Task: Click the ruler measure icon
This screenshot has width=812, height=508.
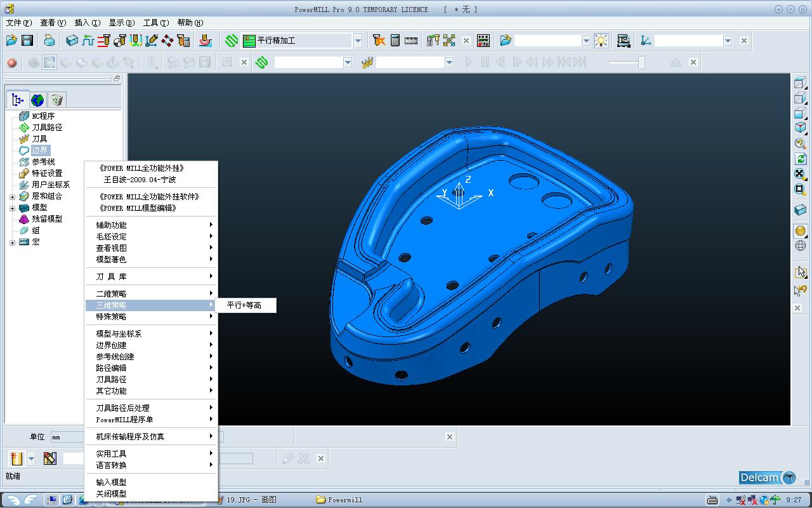Action: coord(411,41)
